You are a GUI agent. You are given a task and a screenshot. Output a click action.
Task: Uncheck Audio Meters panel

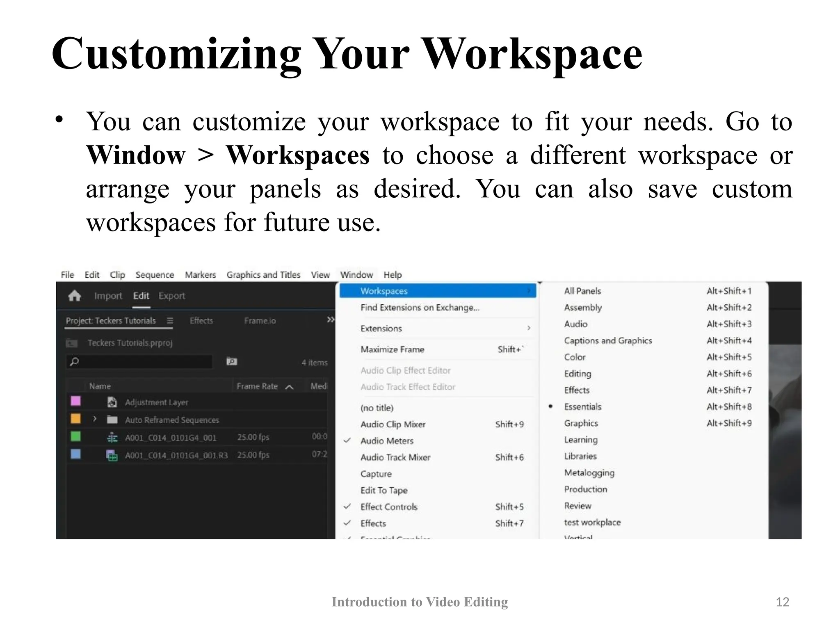(x=387, y=441)
